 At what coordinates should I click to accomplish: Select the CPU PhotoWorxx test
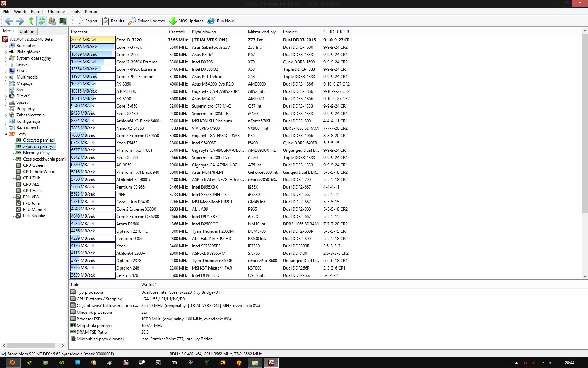pyautogui.click(x=39, y=172)
